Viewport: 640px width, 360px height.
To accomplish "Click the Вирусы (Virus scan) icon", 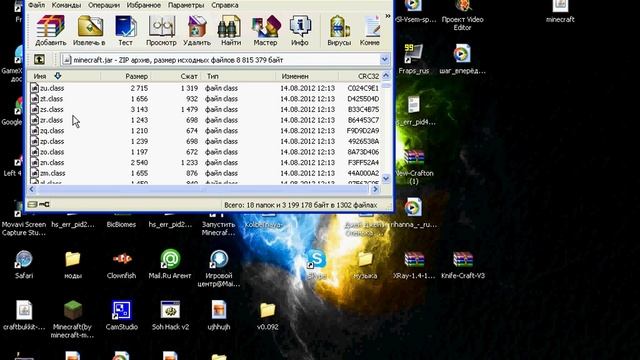I will coord(339,31).
